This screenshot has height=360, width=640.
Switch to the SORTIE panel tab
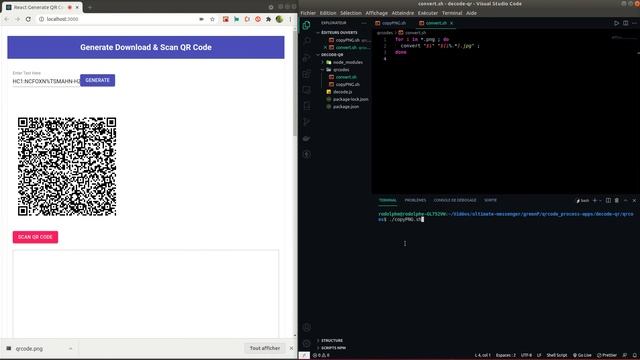pyautogui.click(x=490, y=200)
